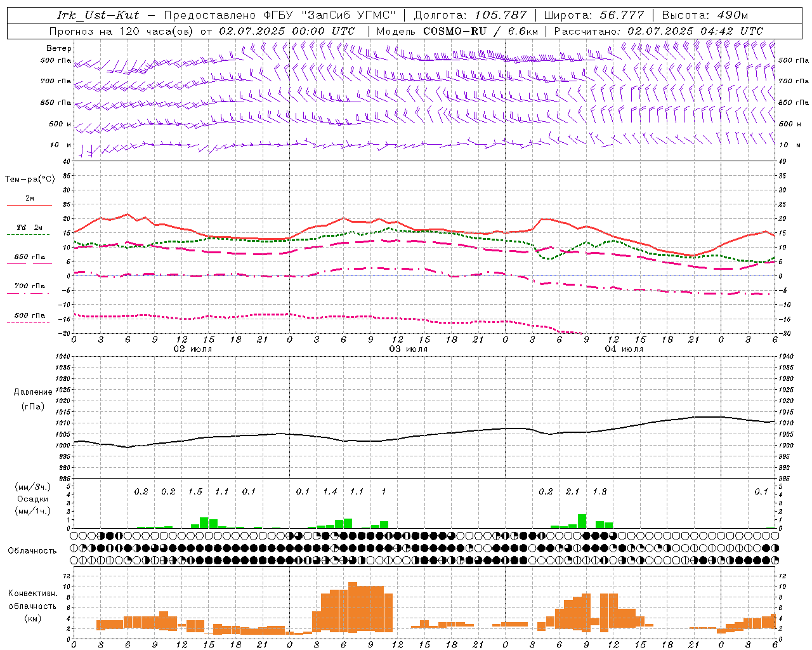The width and height of the screenshot is (812, 650).
Task: Click the tallest green precipitation bar
Action: point(582,521)
